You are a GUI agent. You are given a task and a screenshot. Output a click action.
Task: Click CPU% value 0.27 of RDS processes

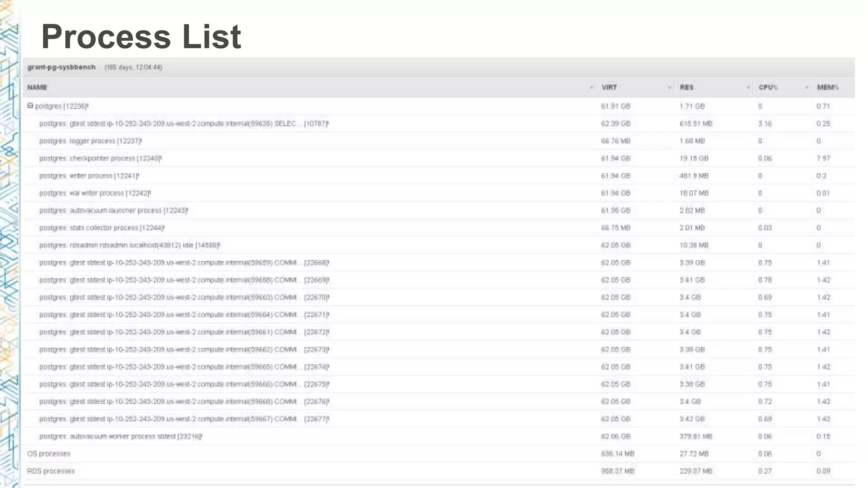pos(765,471)
